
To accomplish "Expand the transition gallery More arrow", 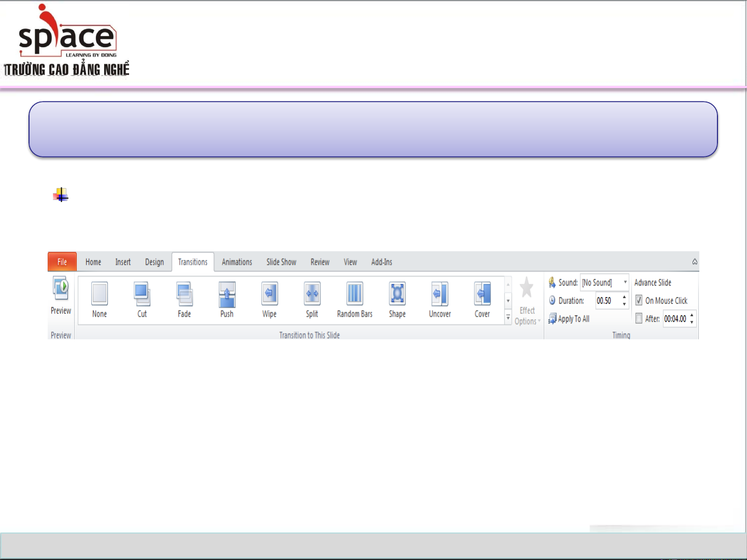I will pyautogui.click(x=508, y=318).
